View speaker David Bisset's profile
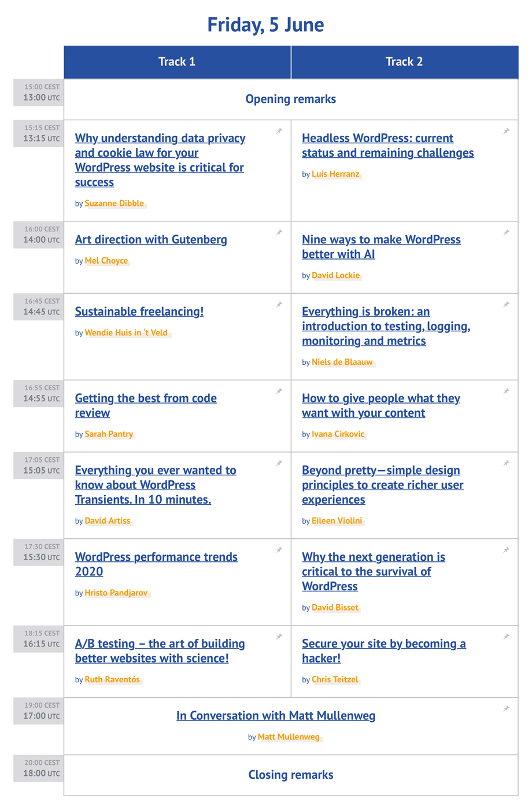532x810 pixels. 335,608
